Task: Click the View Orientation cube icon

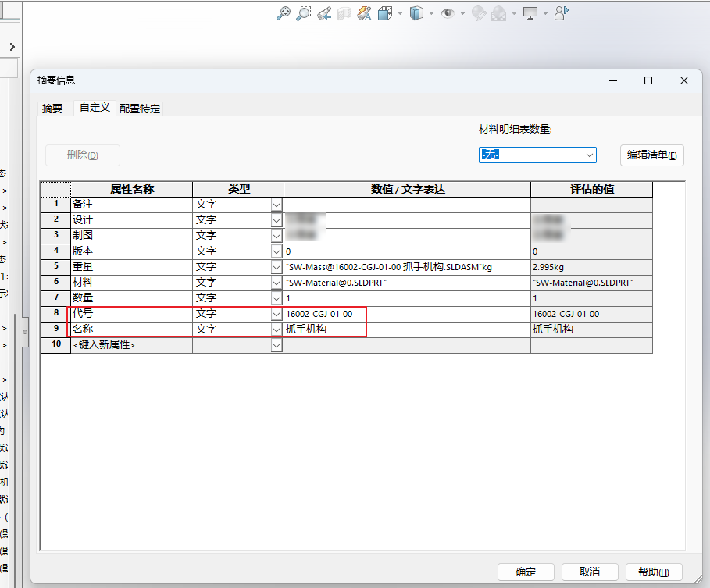Action: coord(385,13)
